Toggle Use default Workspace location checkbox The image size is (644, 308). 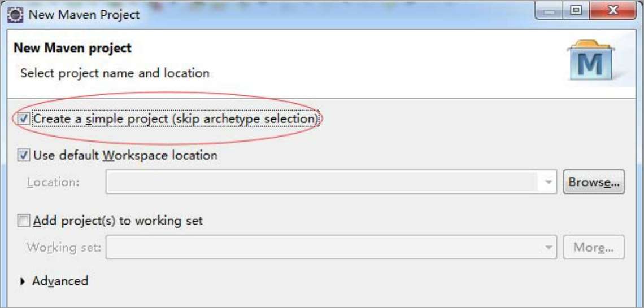pos(24,156)
